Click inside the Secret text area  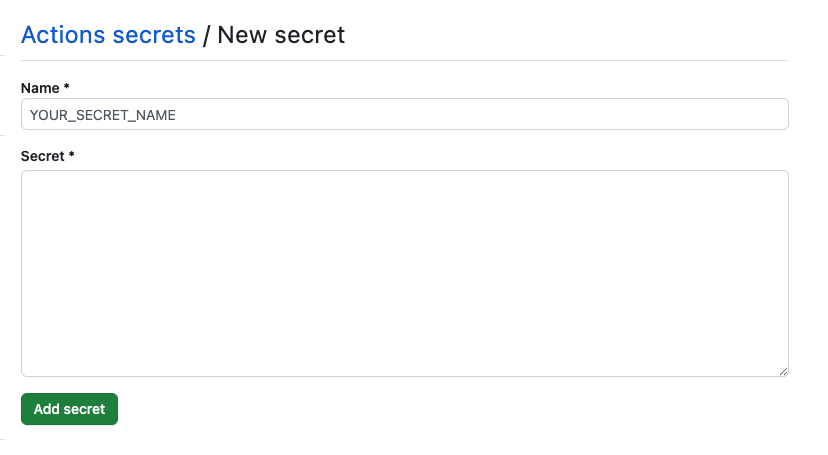404,273
